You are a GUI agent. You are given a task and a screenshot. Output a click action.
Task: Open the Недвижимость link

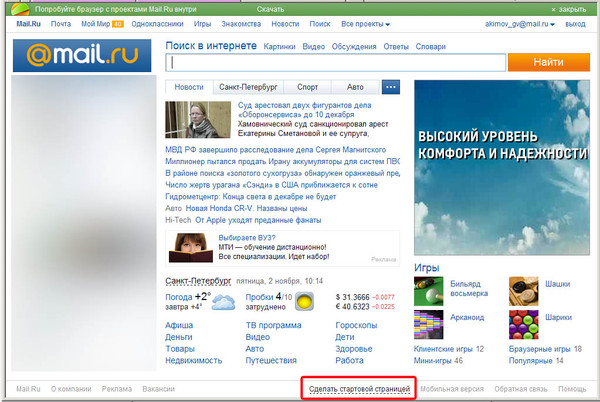[x=194, y=361]
